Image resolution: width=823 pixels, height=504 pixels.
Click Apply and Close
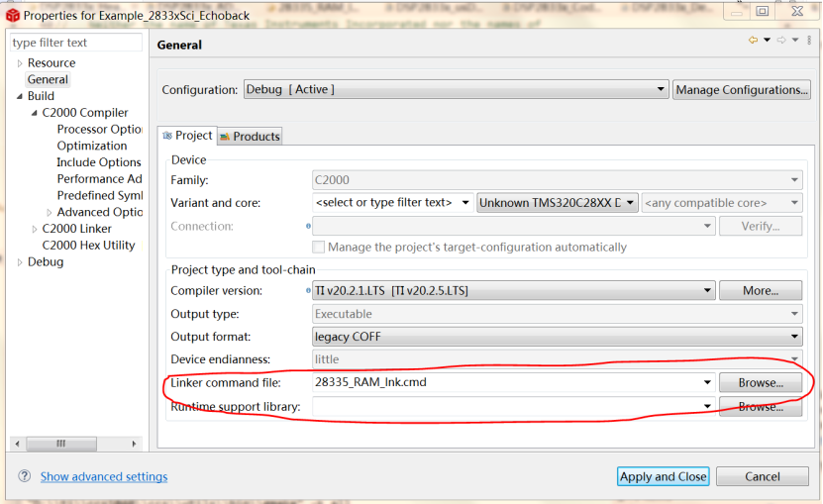pos(663,476)
